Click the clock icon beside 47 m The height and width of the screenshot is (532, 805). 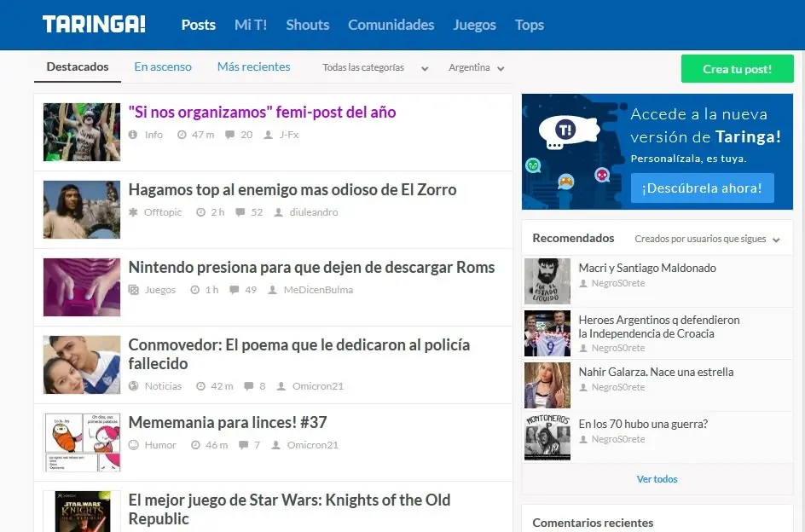pyautogui.click(x=182, y=135)
